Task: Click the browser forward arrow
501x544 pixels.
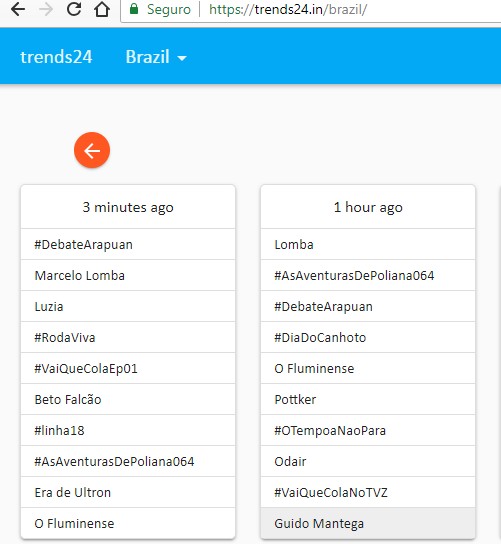Action: pyautogui.click(x=46, y=9)
